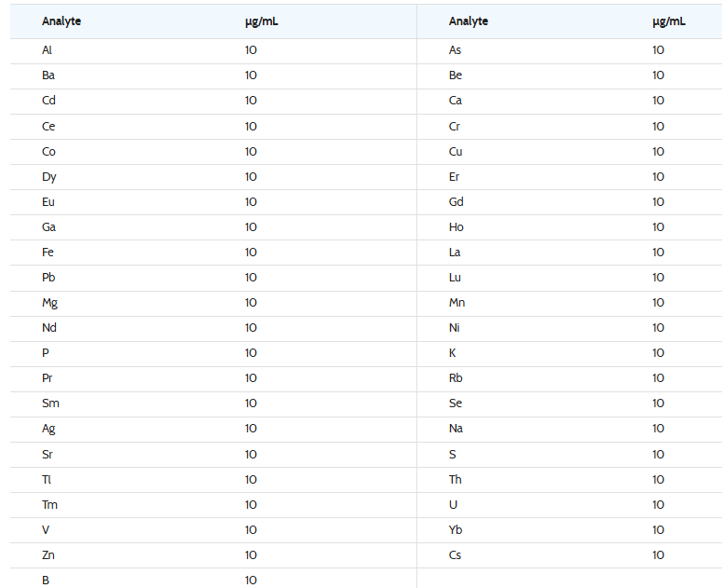Image resolution: width=722 pixels, height=588 pixels.
Task: Click the Na analyte cell
Action: [456, 429]
